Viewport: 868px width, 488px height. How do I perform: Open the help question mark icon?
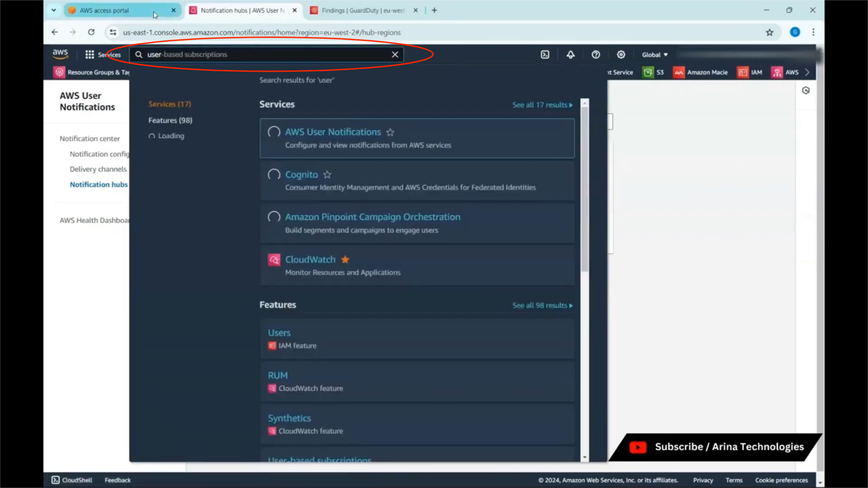[596, 55]
